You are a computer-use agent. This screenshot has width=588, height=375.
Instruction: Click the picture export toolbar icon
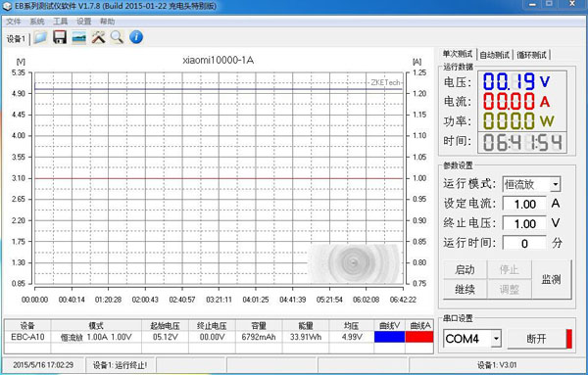pos(78,37)
